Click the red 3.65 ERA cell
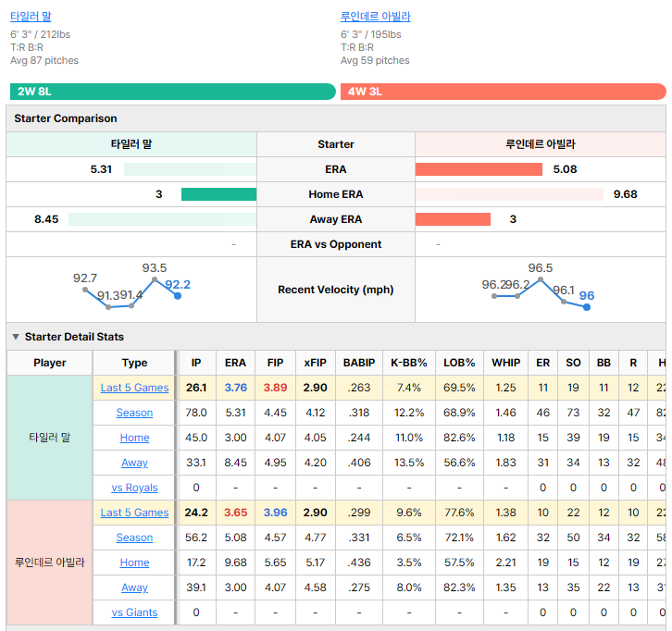Screen dimensions: 672x631 point(236,513)
